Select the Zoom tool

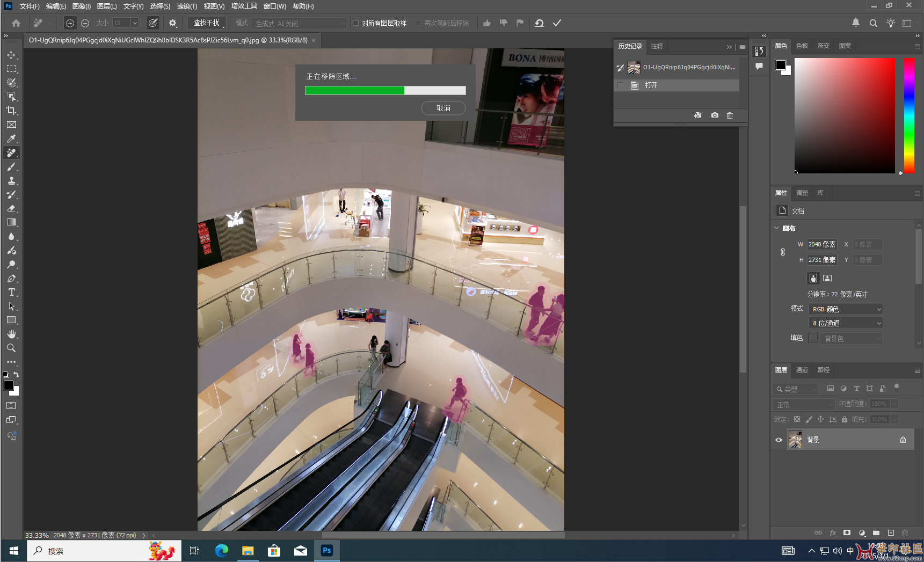click(11, 348)
